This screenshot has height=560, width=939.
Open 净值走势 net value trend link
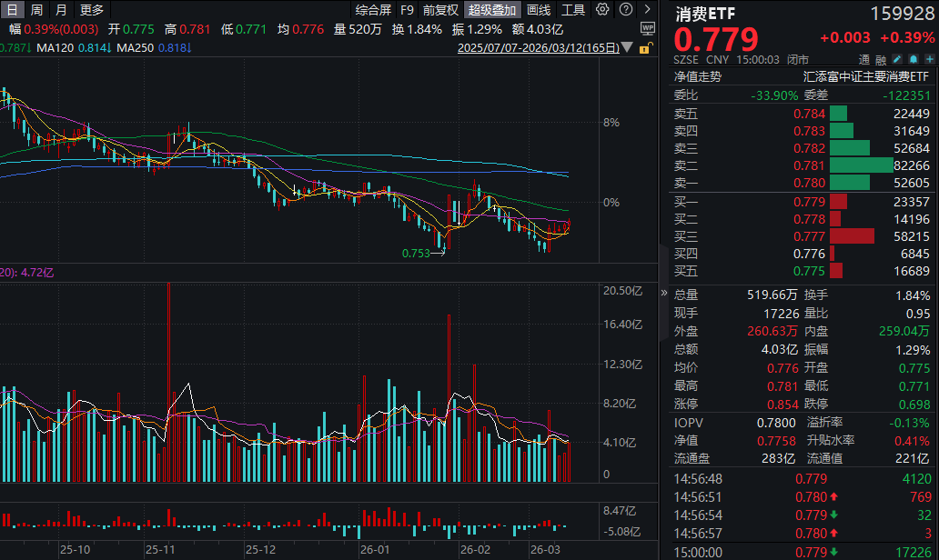[697, 77]
